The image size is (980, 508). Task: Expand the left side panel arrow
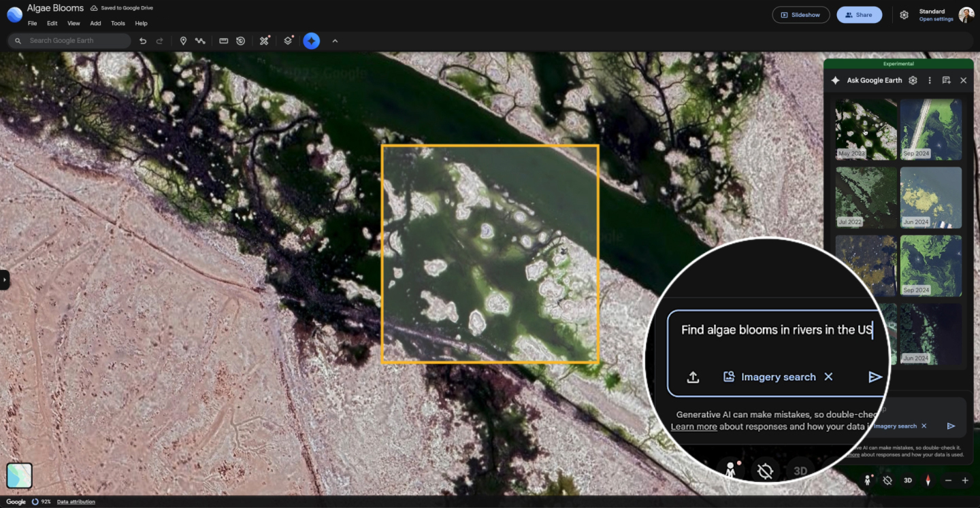point(3,279)
